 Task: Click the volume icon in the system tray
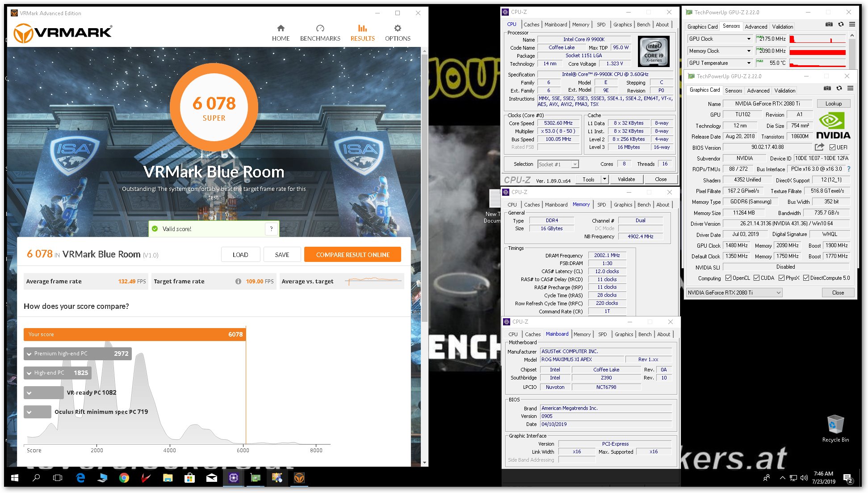(804, 478)
